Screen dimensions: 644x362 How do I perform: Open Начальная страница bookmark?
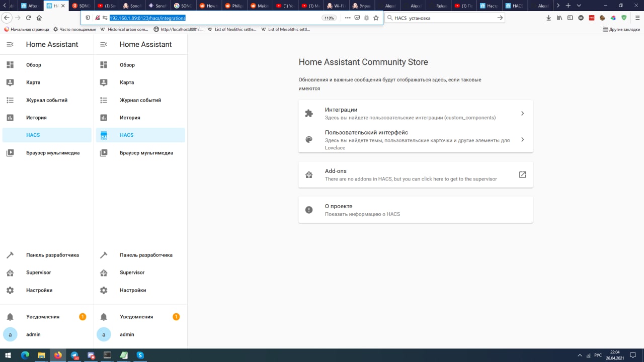(x=27, y=30)
